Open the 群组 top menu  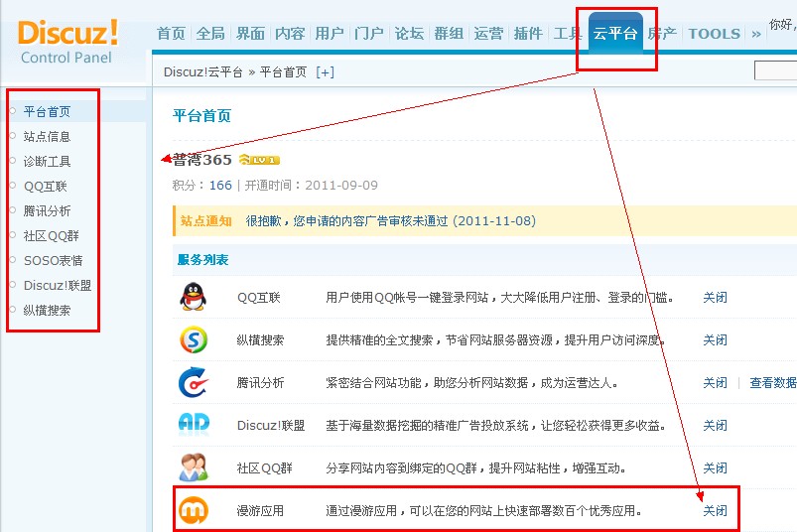pyautogui.click(x=449, y=34)
